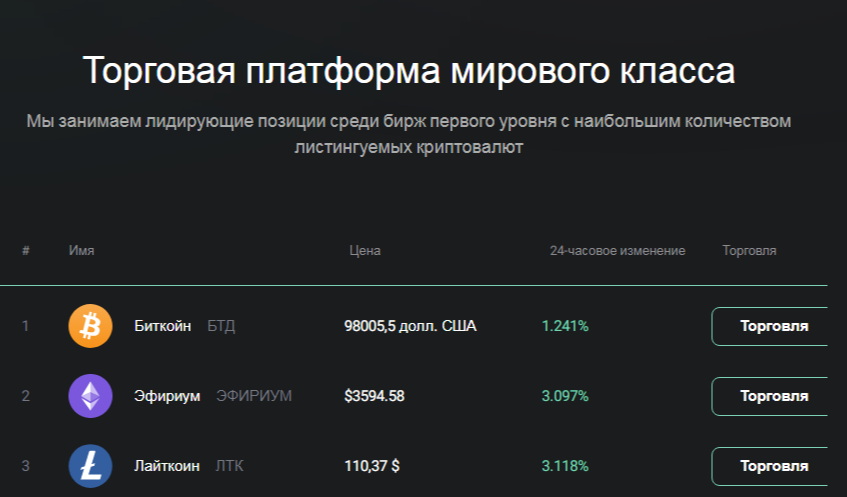Click the # column header
This screenshot has height=497, width=847.
click(25, 251)
